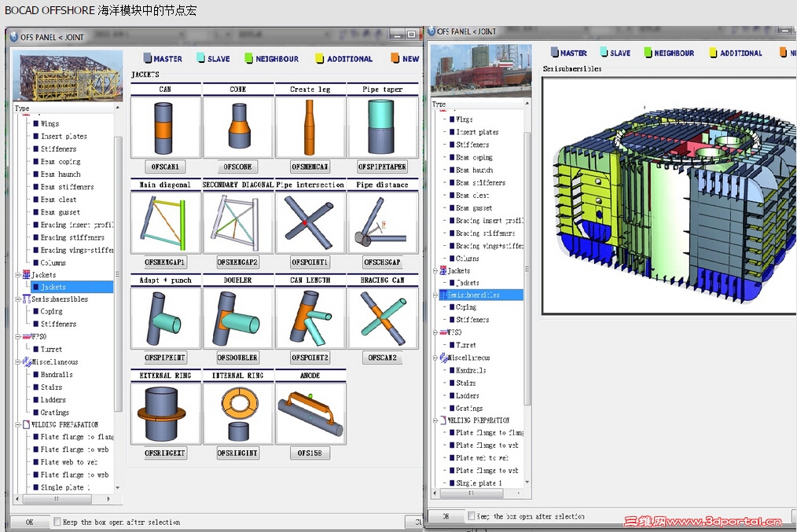
Task: Click MASTER legend icon in right window
Action: (x=555, y=52)
